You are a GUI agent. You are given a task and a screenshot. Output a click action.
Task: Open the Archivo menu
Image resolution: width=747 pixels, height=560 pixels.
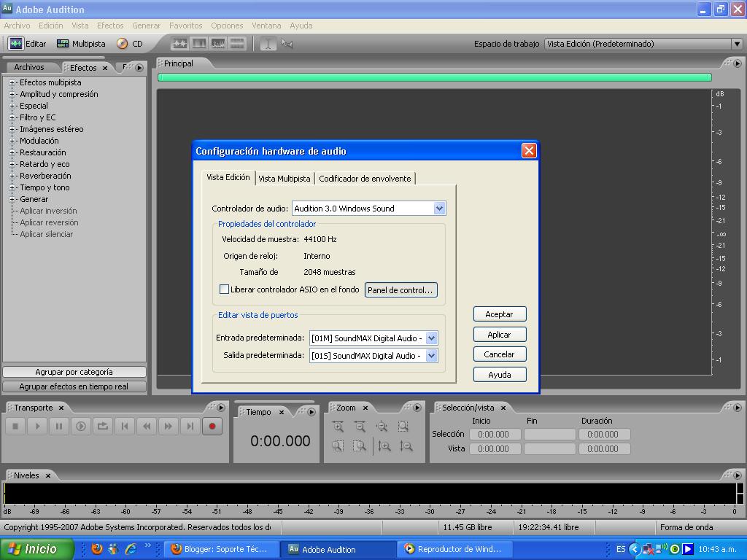point(18,26)
